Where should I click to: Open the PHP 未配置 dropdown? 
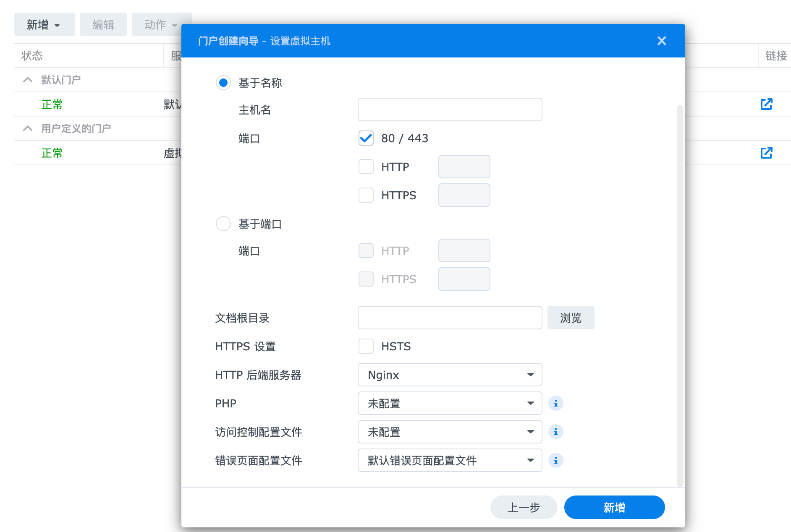pyautogui.click(x=450, y=403)
